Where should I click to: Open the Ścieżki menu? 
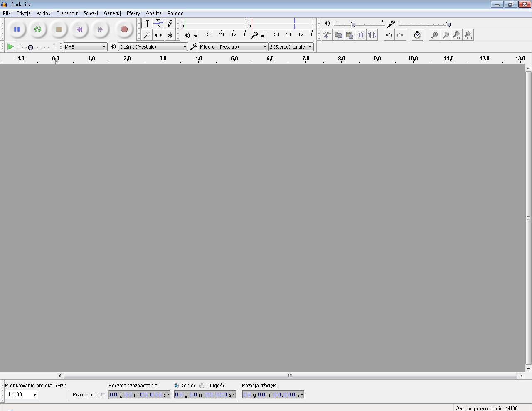tap(91, 13)
